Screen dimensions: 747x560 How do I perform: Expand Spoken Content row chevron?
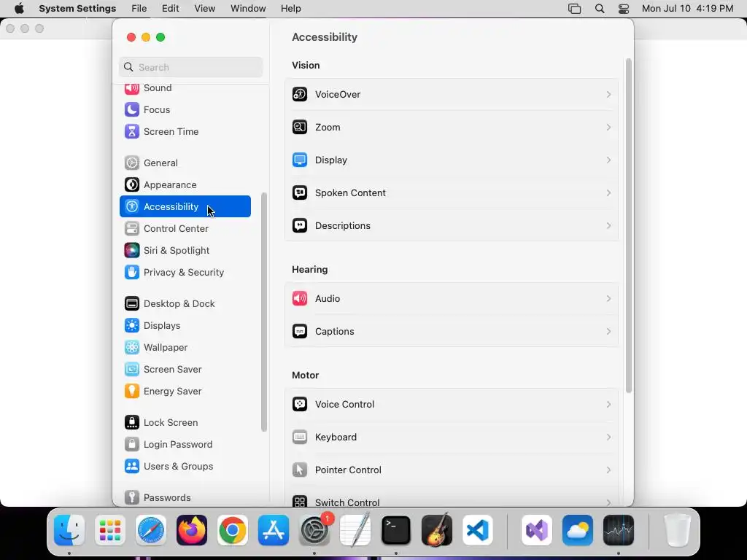point(608,192)
